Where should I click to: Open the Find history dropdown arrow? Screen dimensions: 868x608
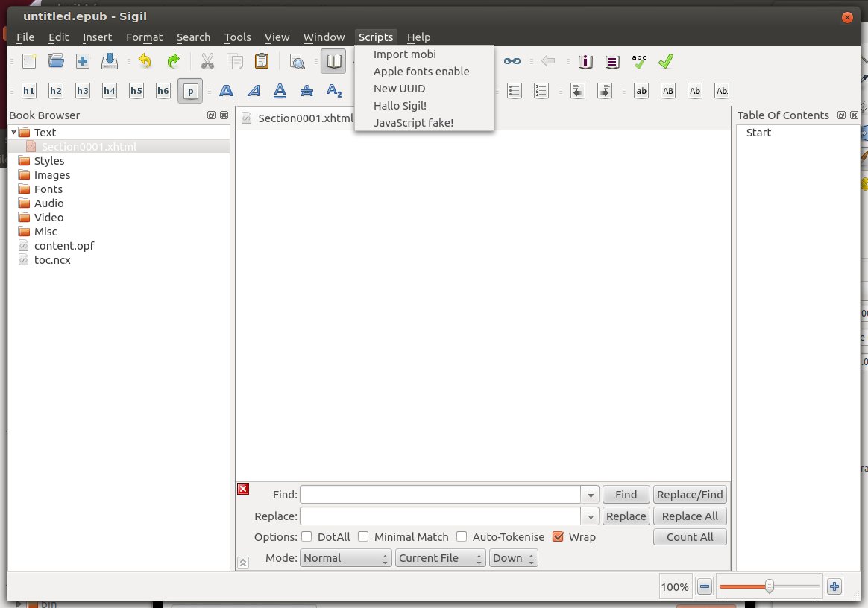(590, 495)
